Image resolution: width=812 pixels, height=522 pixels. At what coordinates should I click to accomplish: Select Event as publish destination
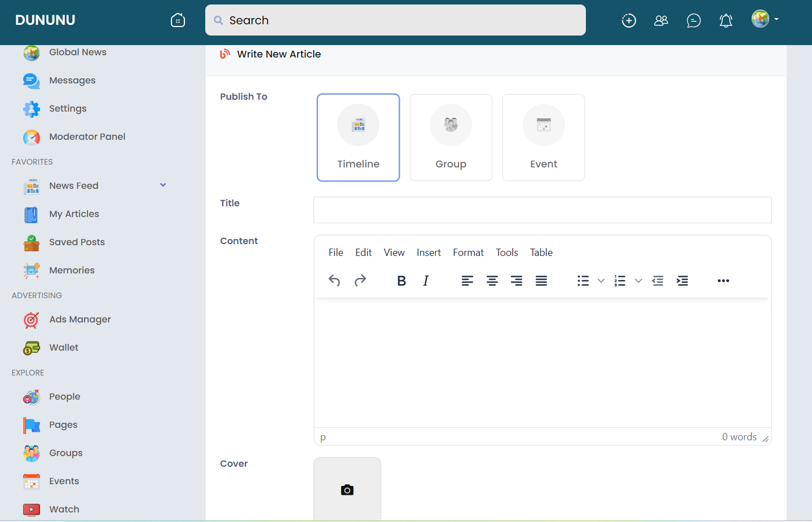543,138
